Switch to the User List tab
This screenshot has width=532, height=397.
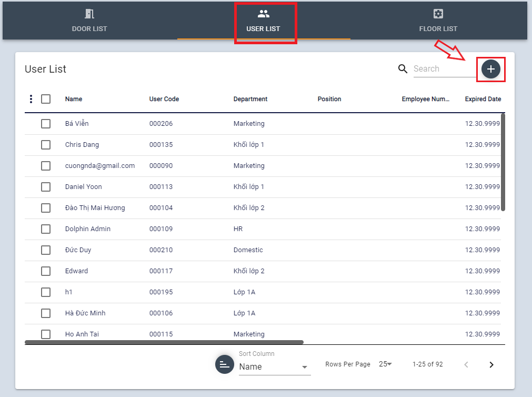(x=263, y=21)
